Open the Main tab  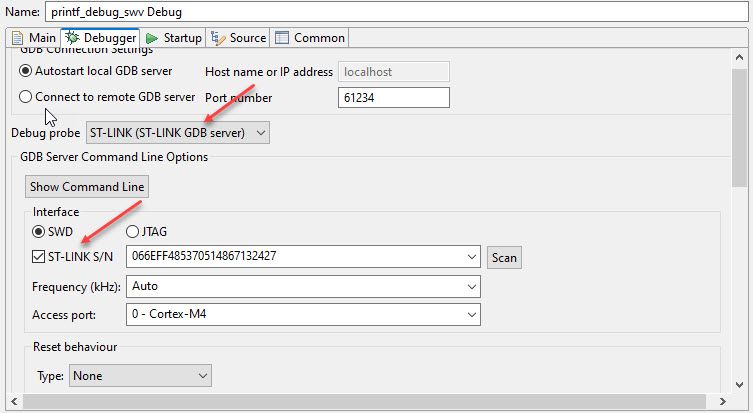tap(34, 37)
